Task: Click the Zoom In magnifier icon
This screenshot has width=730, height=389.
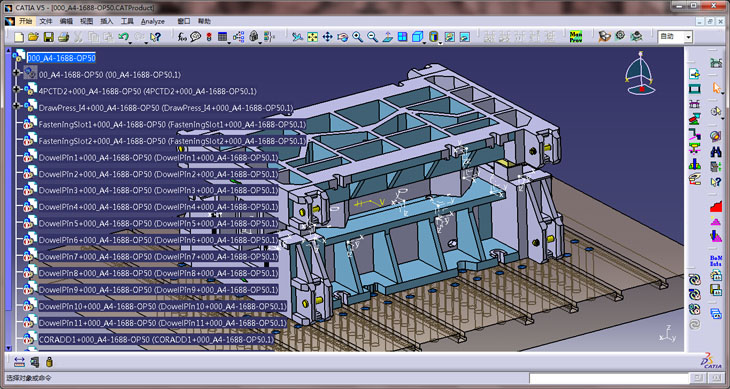Action: tap(358, 37)
